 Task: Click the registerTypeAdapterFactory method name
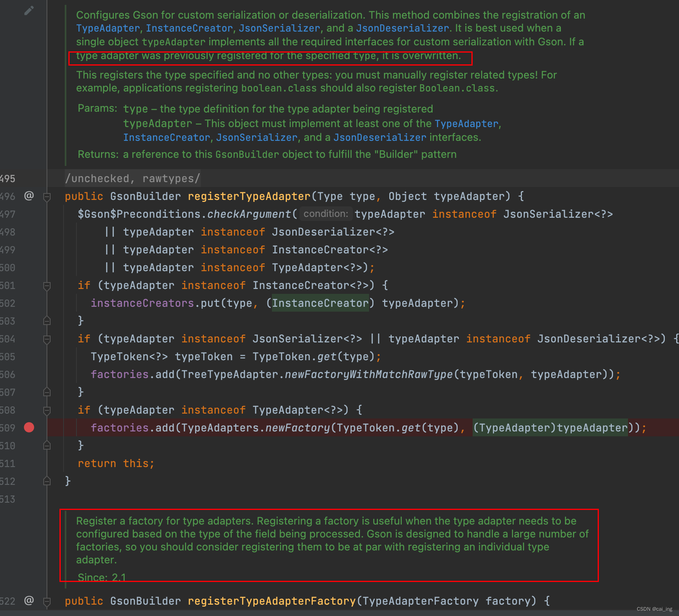point(272,601)
